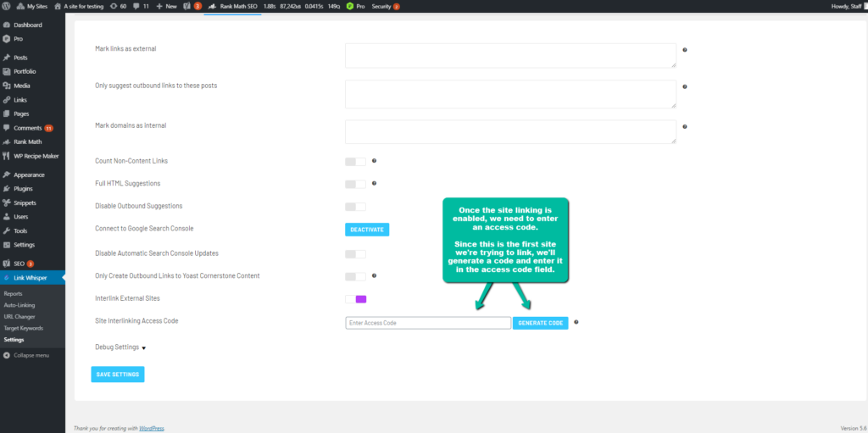Viewport: 868px width, 433px height.
Task: Open the New content menu
Action: (x=166, y=6)
